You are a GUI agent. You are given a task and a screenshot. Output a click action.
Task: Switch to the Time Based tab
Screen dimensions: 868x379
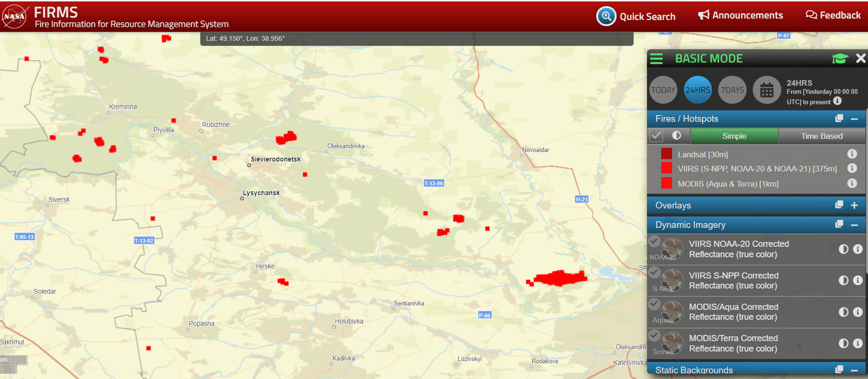[822, 136]
